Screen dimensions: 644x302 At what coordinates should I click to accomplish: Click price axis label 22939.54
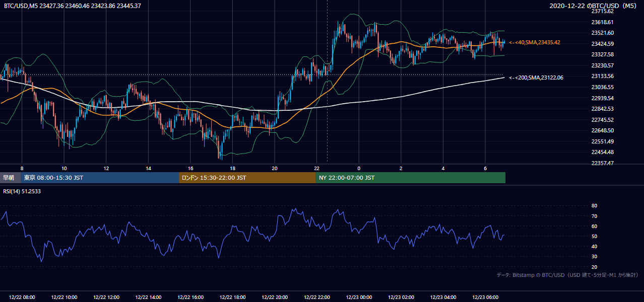tap(602, 98)
